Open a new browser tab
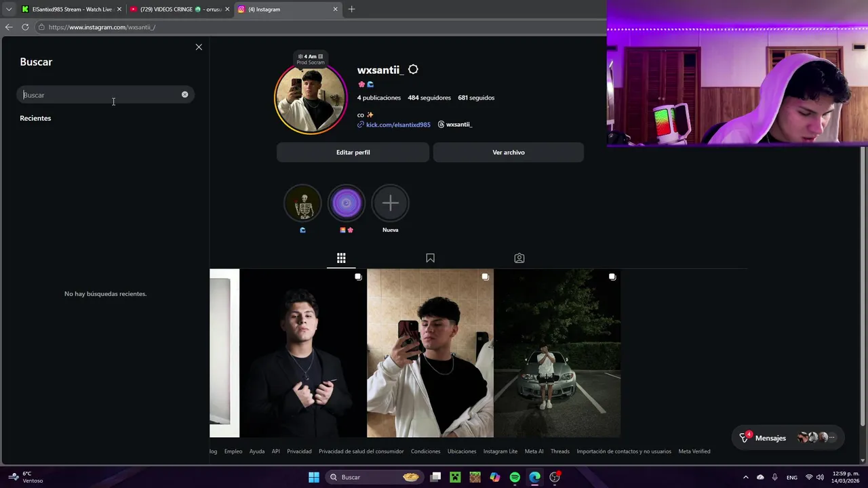 coord(351,9)
